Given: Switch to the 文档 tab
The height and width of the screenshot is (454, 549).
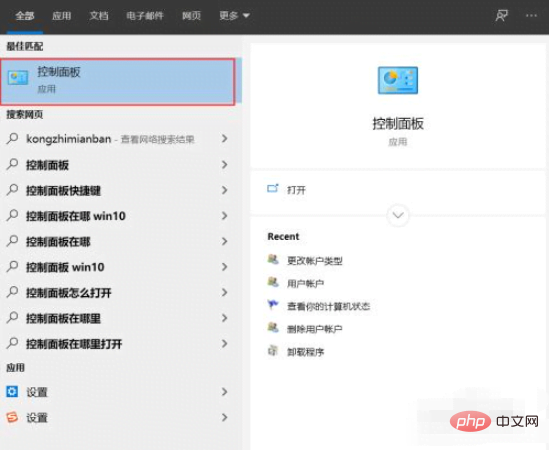Looking at the screenshot, I should (x=99, y=16).
